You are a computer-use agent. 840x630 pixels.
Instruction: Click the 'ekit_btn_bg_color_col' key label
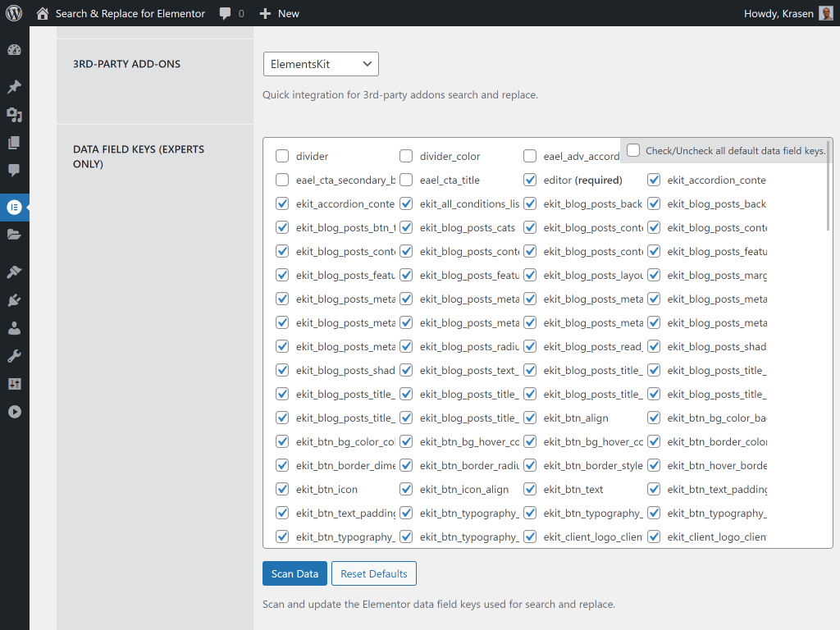[x=345, y=441]
